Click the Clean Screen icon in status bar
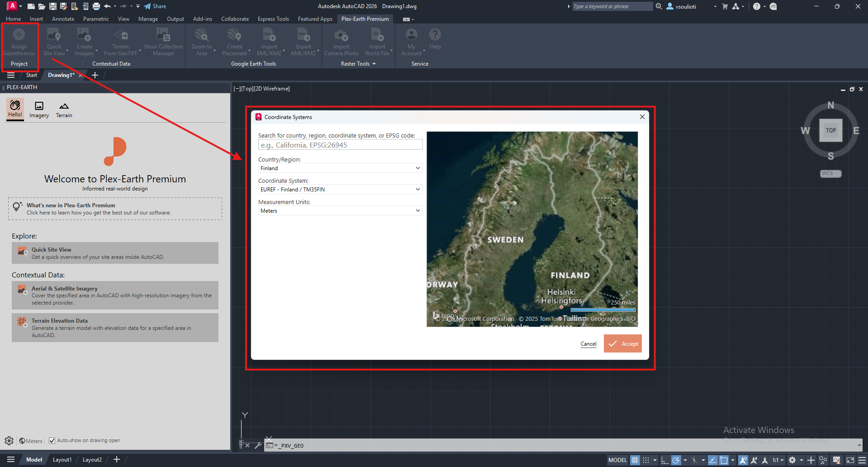This screenshot has height=467, width=868. (850, 460)
